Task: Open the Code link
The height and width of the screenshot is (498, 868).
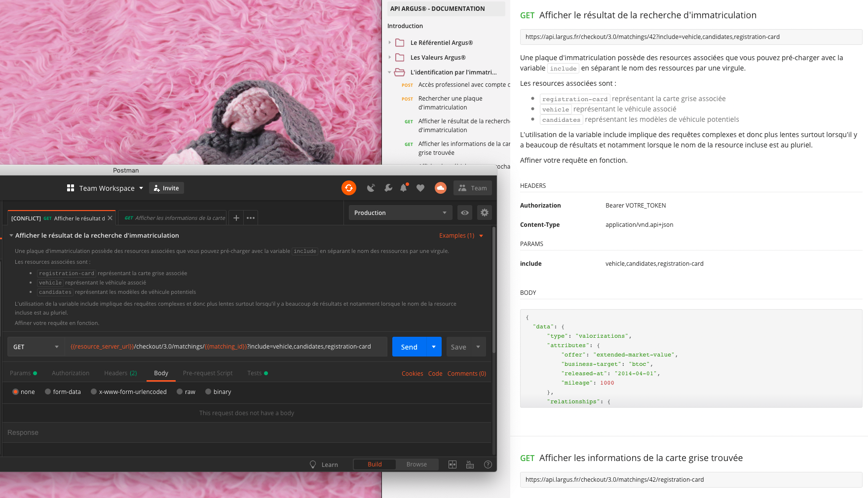Action: 435,374
